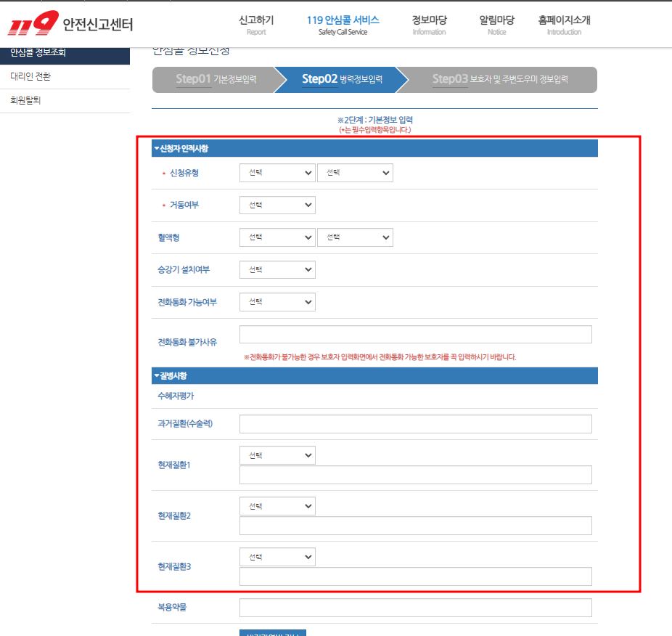Image resolution: width=672 pixels, height=636 pixels.
Task: Click the 복용약물 text field
Action: coord(416,608)
